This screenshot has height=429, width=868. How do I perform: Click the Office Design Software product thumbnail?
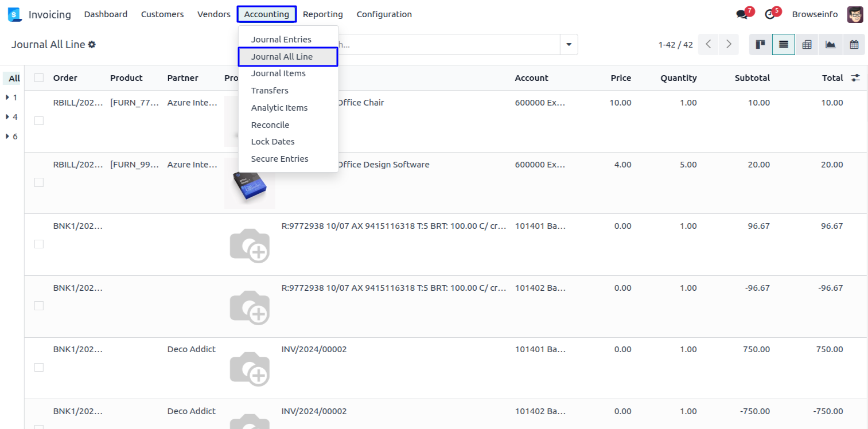point(250,184)
